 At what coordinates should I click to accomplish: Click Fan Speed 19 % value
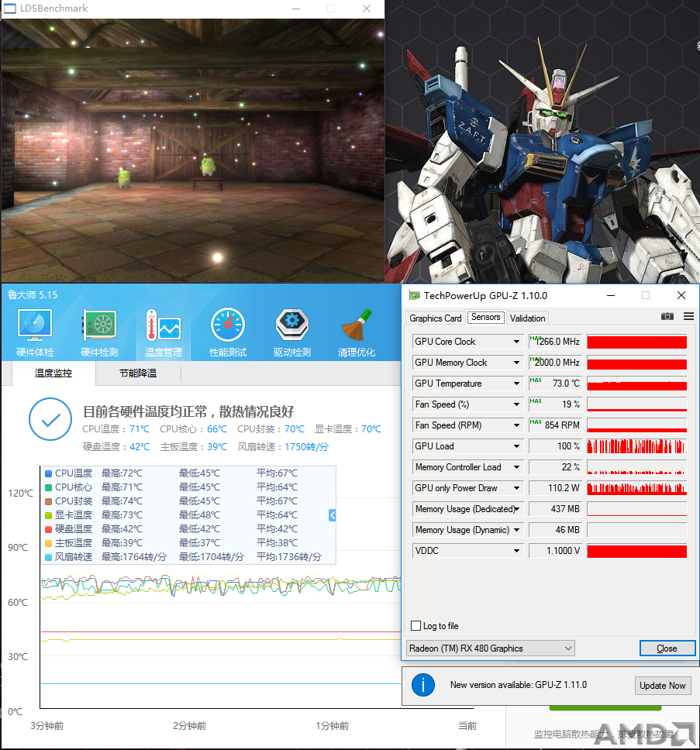click(x=556, y=404)
